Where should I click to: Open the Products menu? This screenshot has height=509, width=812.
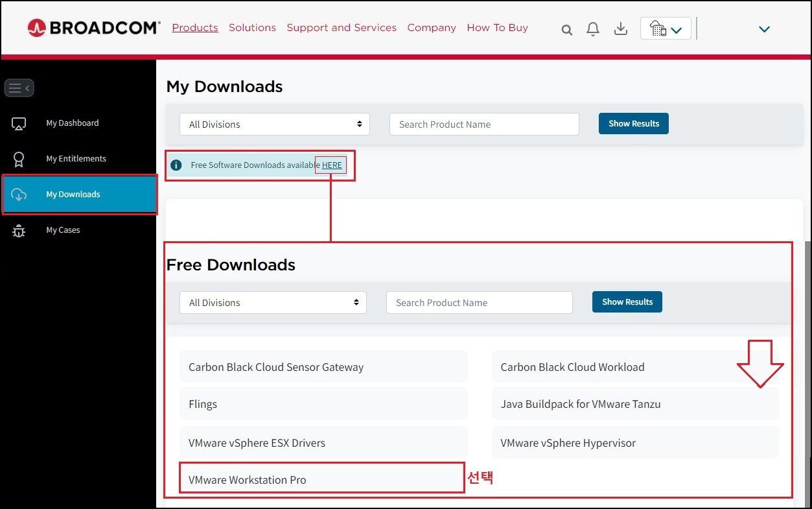(195, 28)
